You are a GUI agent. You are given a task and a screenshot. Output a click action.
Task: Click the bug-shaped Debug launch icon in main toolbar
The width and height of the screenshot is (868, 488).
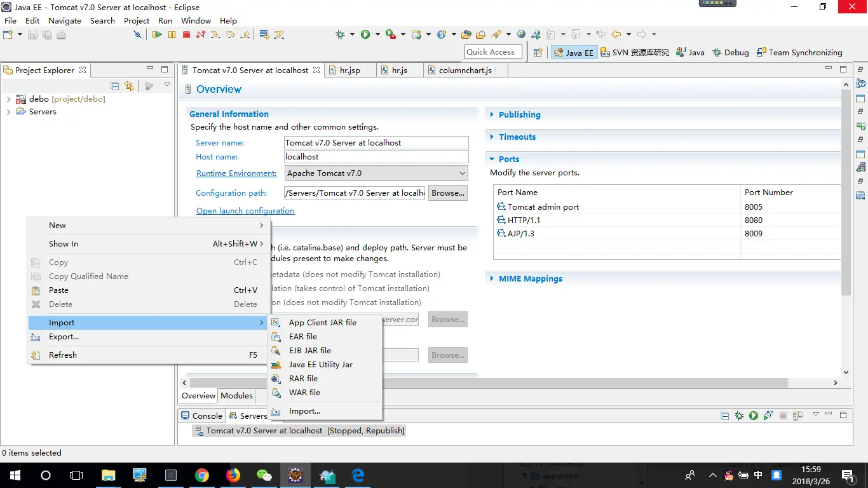coord(341,35)
